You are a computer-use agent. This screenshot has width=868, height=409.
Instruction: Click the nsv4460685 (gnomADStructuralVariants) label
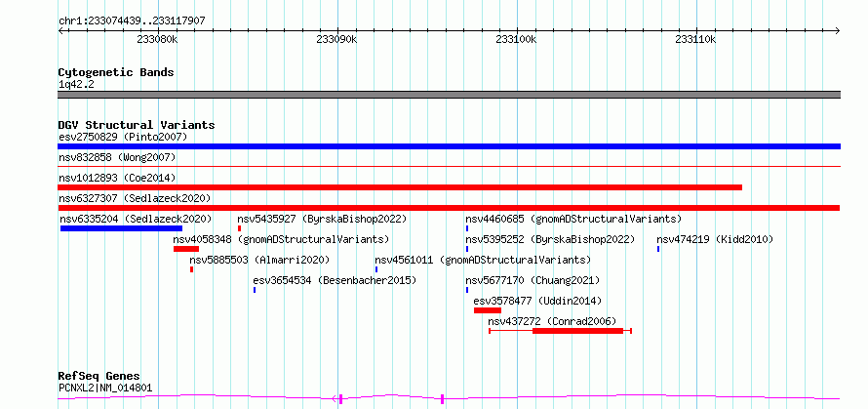[573, 219]
